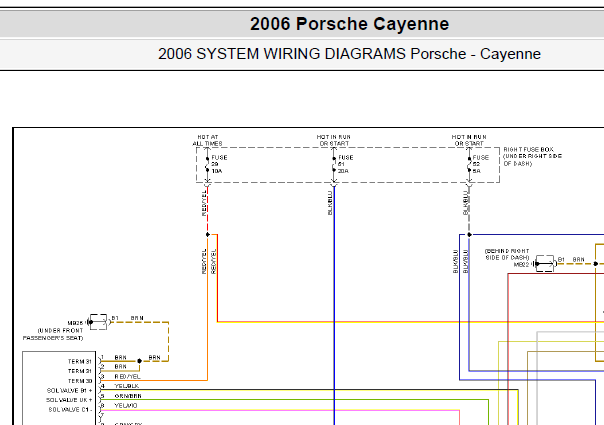Viewport: 604px width, 425px height.
Task: Click the BRN wire splice dot near pin 1
Action: (x=139, y=361)
